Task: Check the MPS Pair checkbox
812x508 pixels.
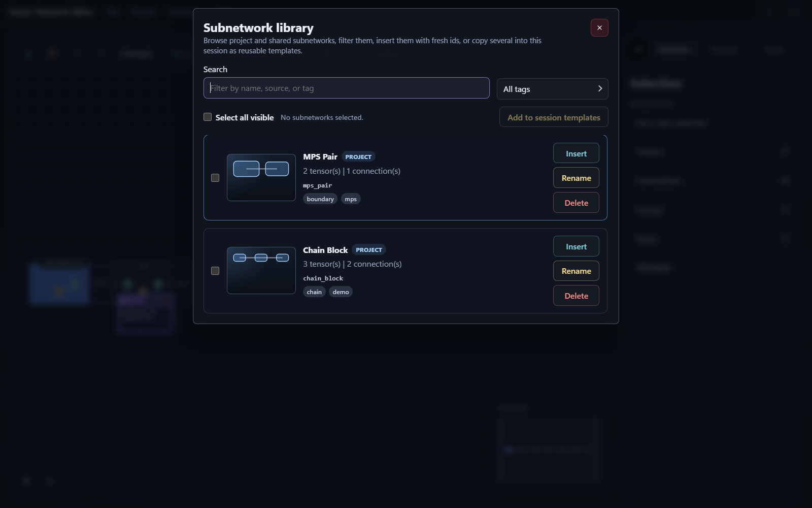Action: coord(215,178)
